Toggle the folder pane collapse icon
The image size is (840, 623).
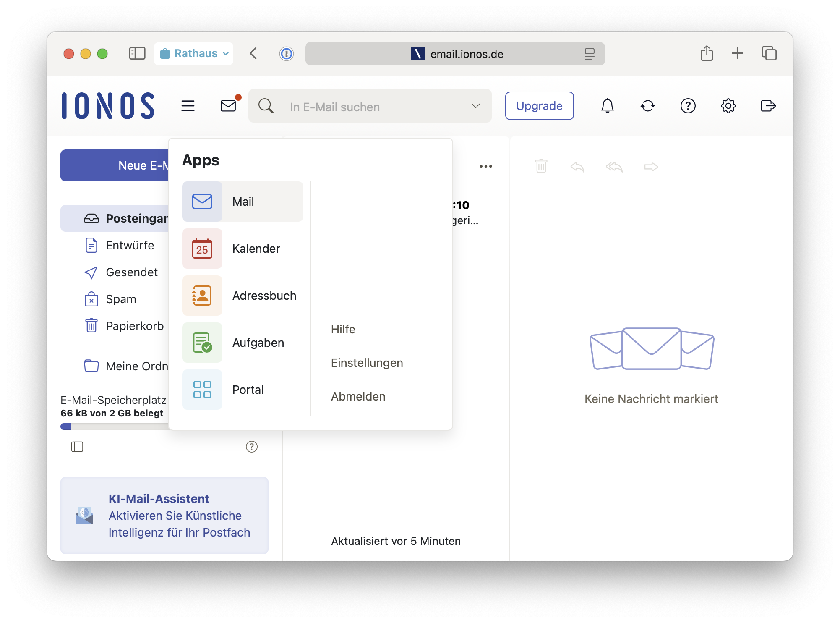(77, 447)
